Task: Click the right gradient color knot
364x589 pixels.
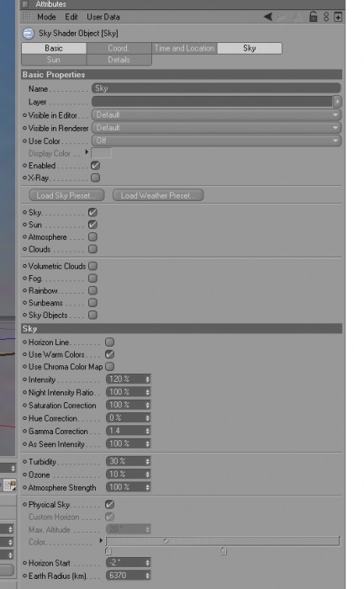Action: (x=223, y=551)
